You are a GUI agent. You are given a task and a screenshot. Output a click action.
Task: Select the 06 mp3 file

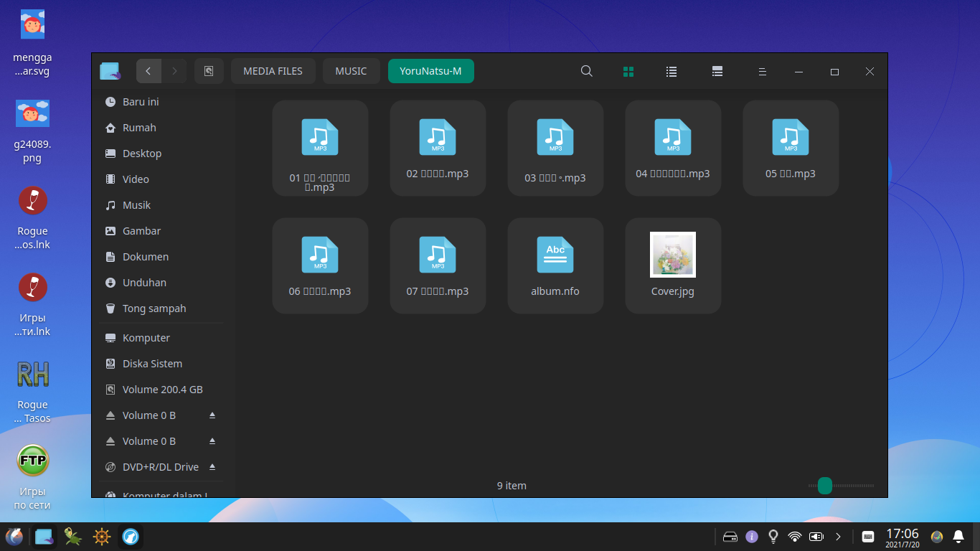click(x=320, y=266)
